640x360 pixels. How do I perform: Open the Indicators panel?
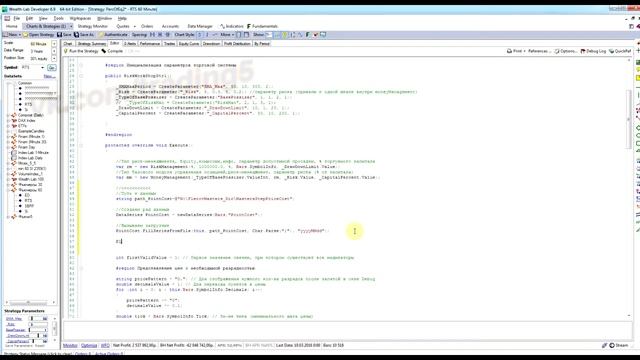pyautogui.click(x=231, y=26)
